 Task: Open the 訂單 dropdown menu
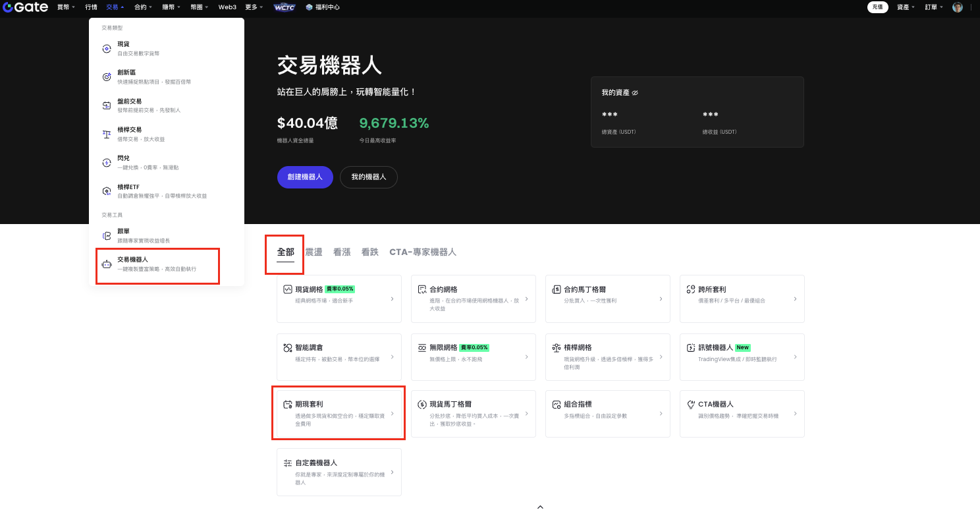933,7
